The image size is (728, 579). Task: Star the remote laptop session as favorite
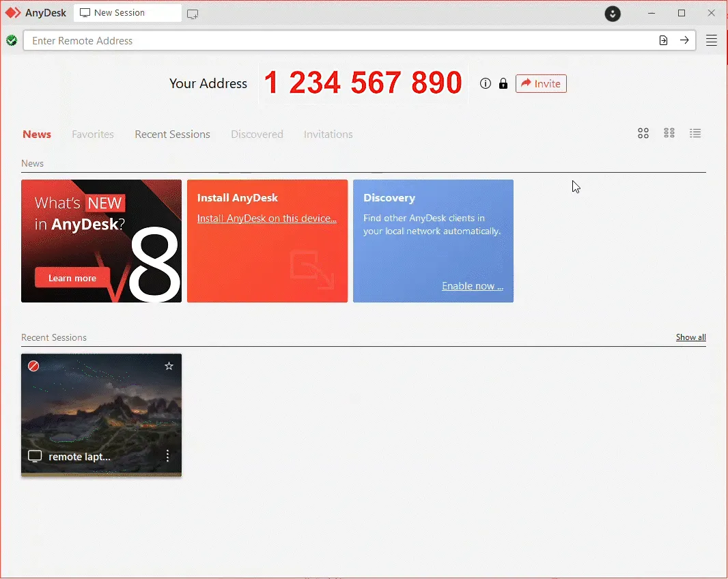tap(169, 367)
